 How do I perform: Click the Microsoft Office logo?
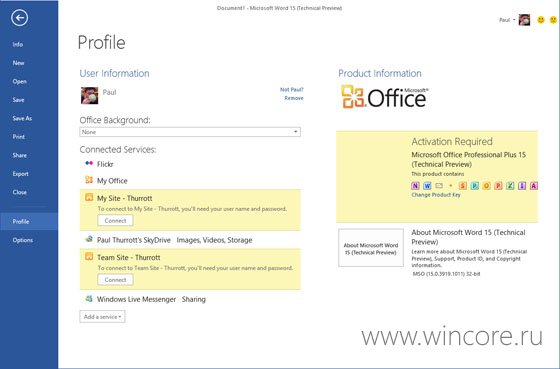(x=385, y=96)
